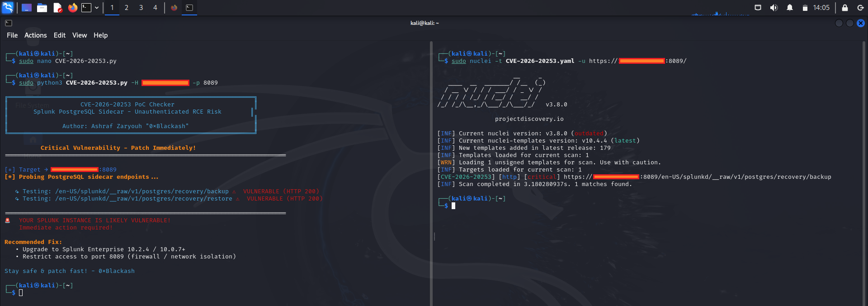Screen dimensions: 868x306
Task: Click 'projectdiscovery.io' text in nuclei banner
Action: point(529,119)
